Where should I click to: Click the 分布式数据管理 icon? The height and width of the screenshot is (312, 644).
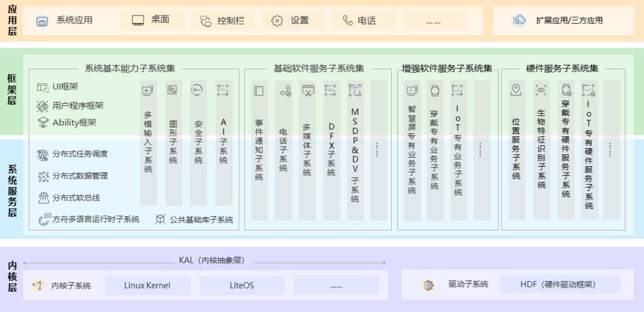(x=43, y=176)
